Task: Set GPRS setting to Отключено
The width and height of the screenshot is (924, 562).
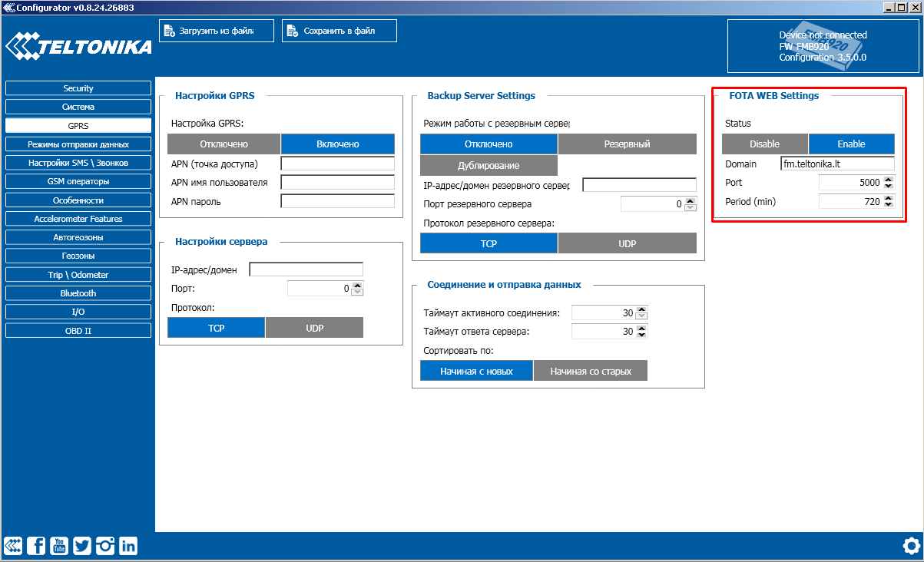Action: [x=224, y=144]
